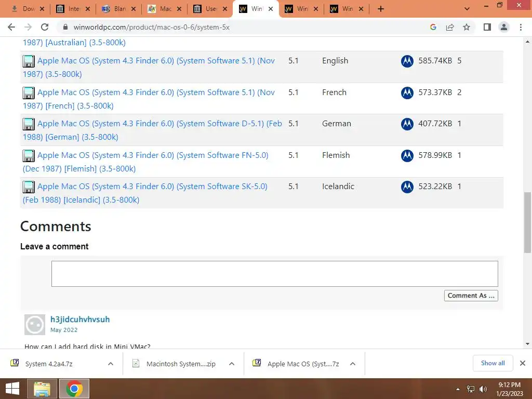This screenshot has height=399, width=532.
Task: Open the Windows Start menu
Action: click(12, 389)
